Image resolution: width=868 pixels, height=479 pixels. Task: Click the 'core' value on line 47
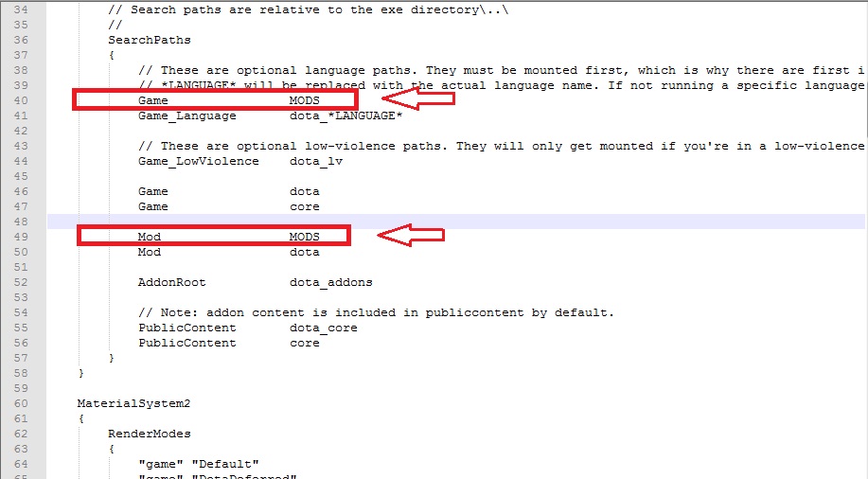(305, 206)
